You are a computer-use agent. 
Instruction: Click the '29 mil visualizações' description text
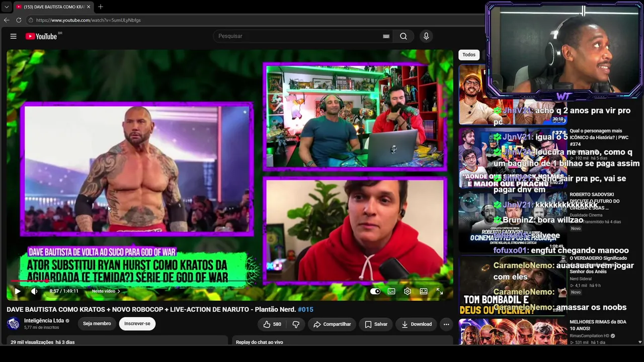32,342
